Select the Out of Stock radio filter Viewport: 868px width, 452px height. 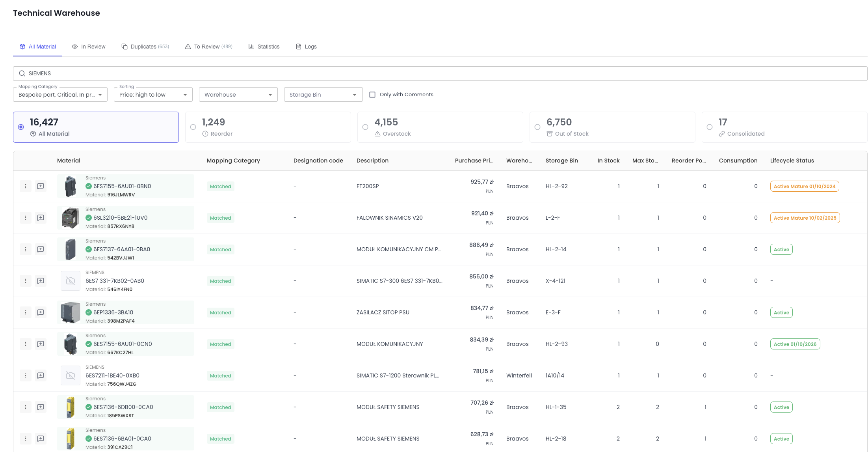pyautogui.click(x=537, y=127)
